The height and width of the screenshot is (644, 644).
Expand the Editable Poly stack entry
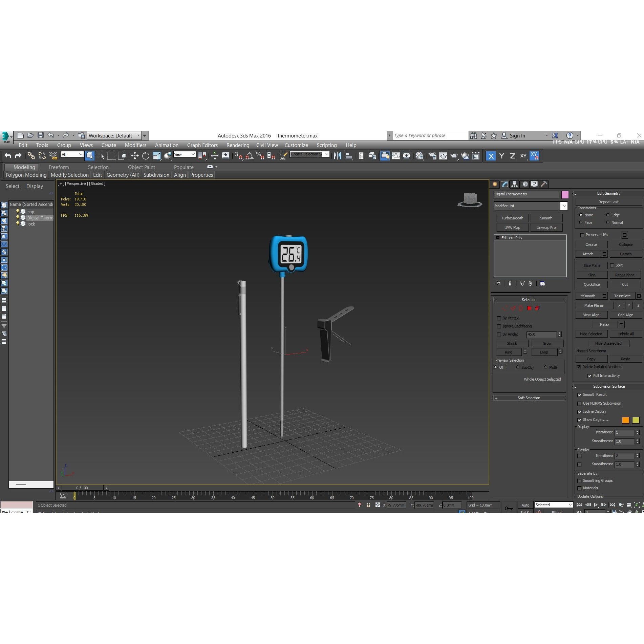point(498,238)
